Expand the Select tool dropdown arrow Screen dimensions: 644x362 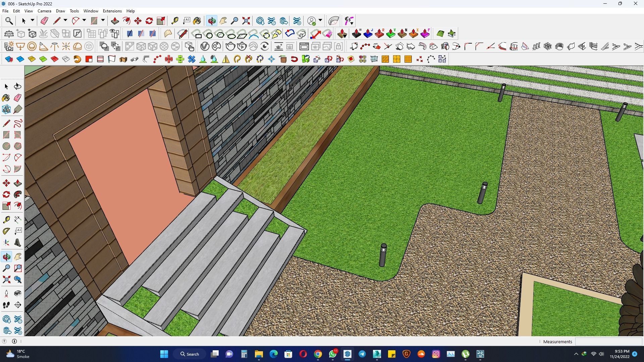(x=33, y=20)
